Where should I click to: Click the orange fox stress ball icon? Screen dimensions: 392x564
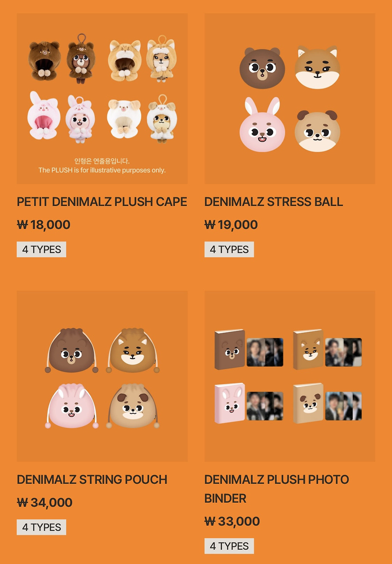coord(317,67)
